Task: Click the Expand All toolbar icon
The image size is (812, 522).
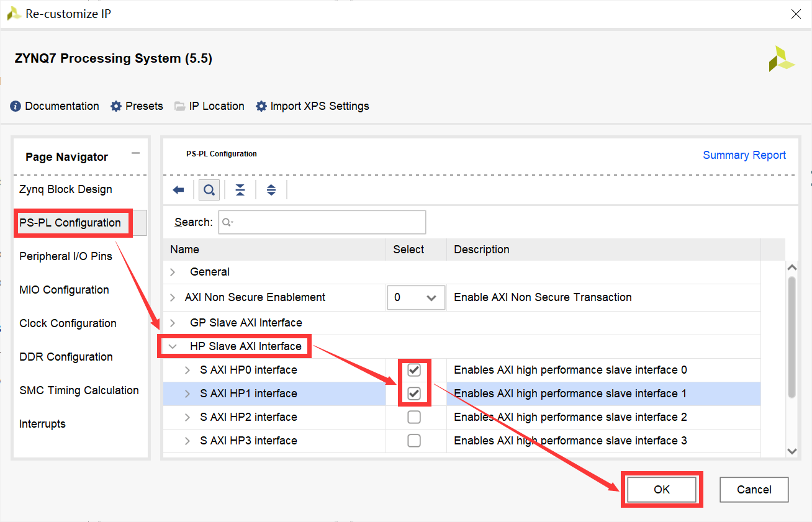Action: point(271,190)
